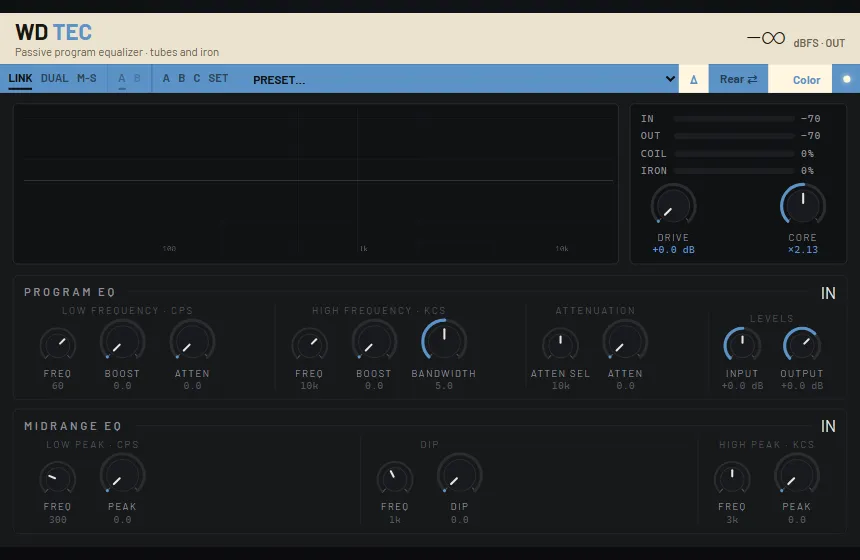Toggle the Midrange EQ IN switch
860x560 pixels.
(828, 426)
